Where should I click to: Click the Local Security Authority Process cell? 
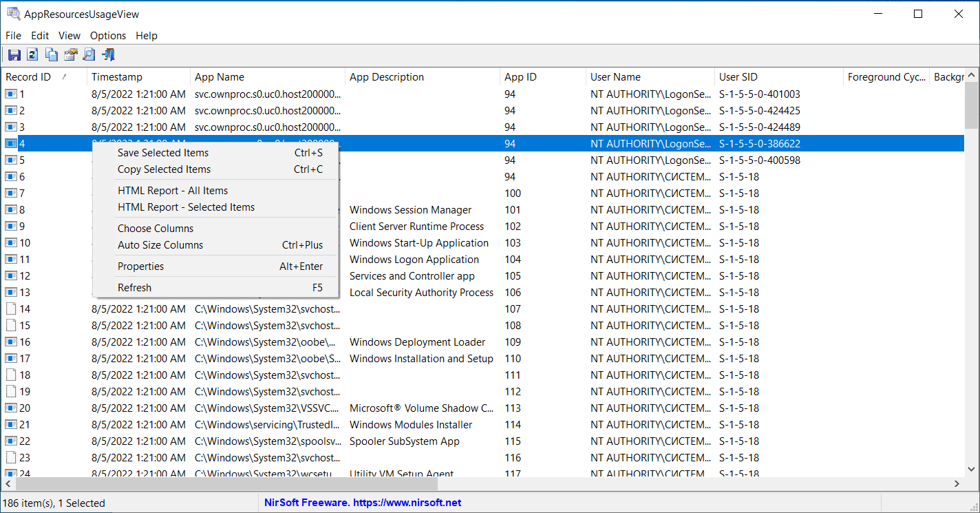tap(421, 293)
